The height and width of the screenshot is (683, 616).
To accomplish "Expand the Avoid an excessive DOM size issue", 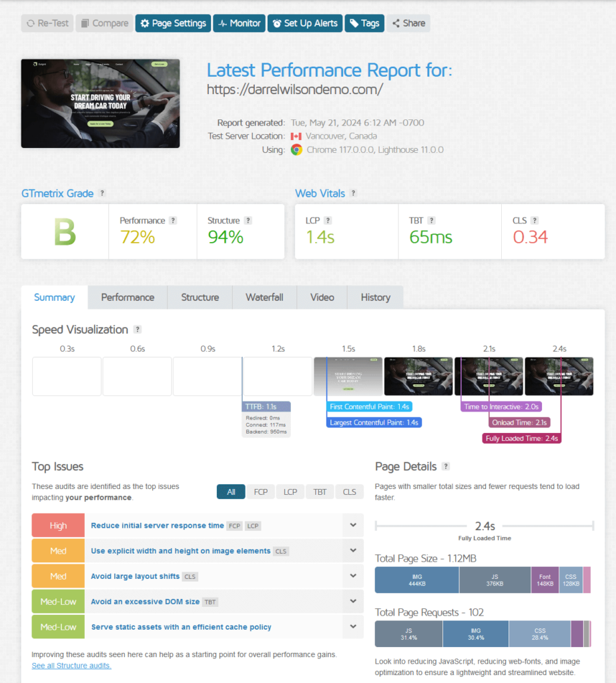I will (x=353, y=601).
